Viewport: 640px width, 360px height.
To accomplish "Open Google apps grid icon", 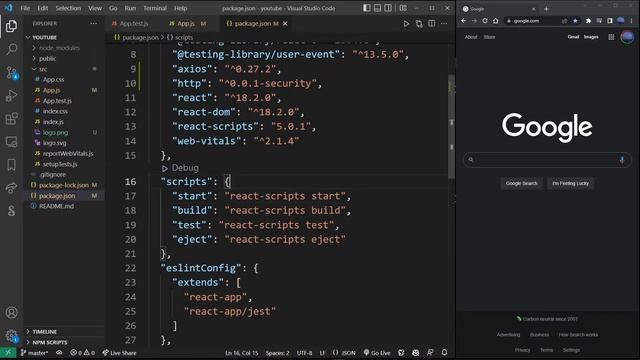I will click(611, 37).
